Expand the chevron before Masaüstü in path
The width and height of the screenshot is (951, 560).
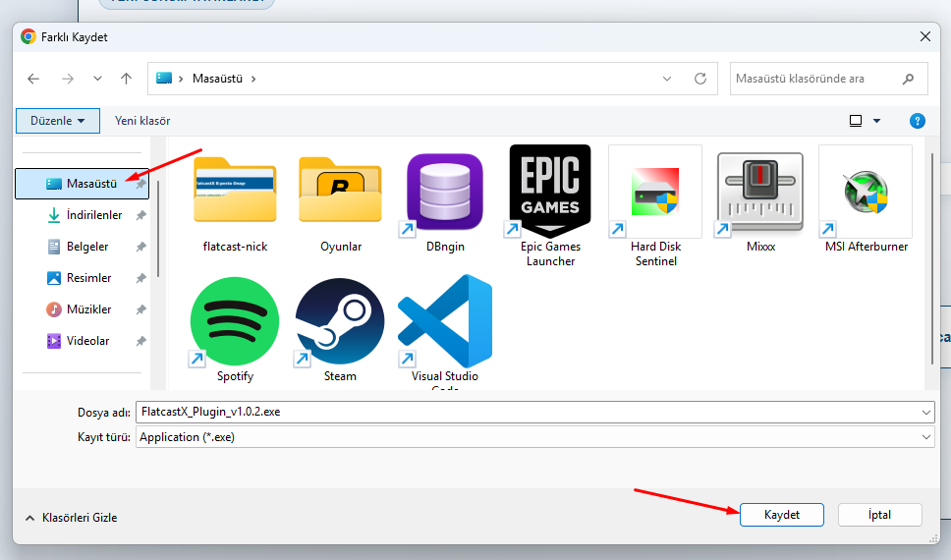(180, 79)
